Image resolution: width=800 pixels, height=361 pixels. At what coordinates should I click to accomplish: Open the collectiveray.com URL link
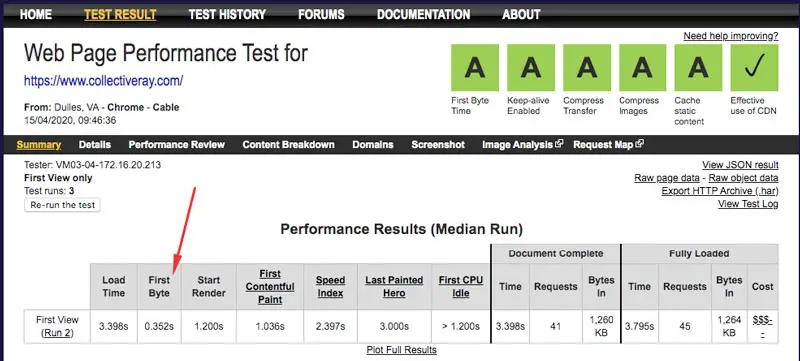pyautogui.click(x=104, y=81)
